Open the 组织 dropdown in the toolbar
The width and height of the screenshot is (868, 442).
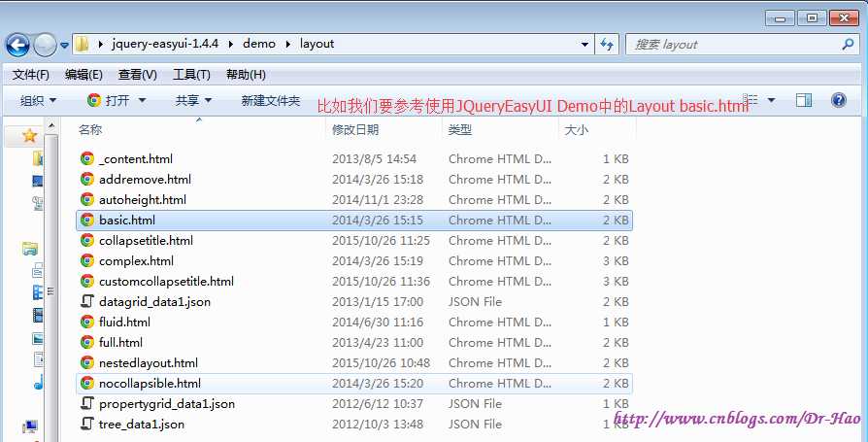coord(38,101)
